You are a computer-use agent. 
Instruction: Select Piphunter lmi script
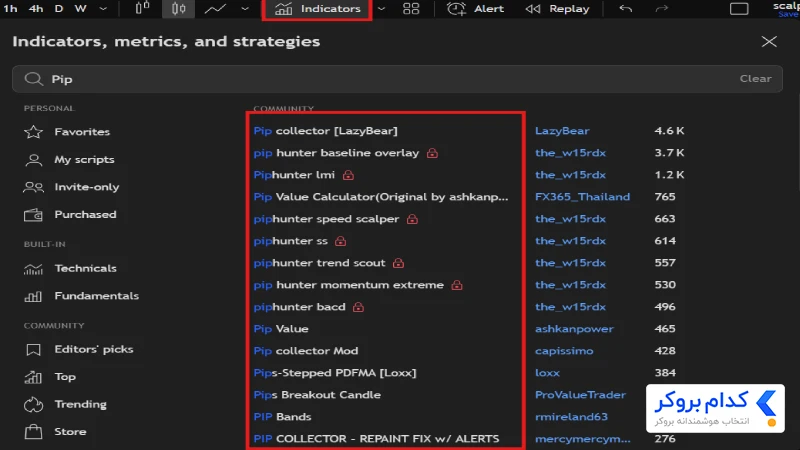pyautogui.click(x=294, y=174)
